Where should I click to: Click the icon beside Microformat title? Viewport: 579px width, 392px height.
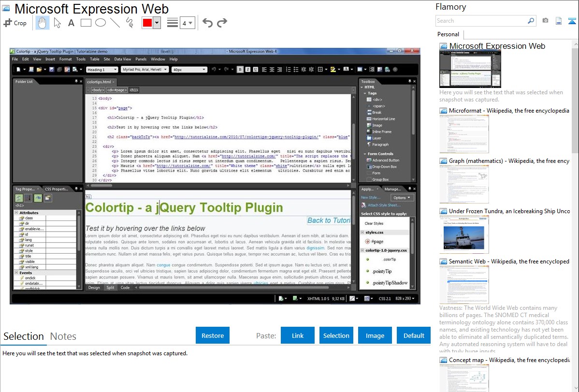443,111
